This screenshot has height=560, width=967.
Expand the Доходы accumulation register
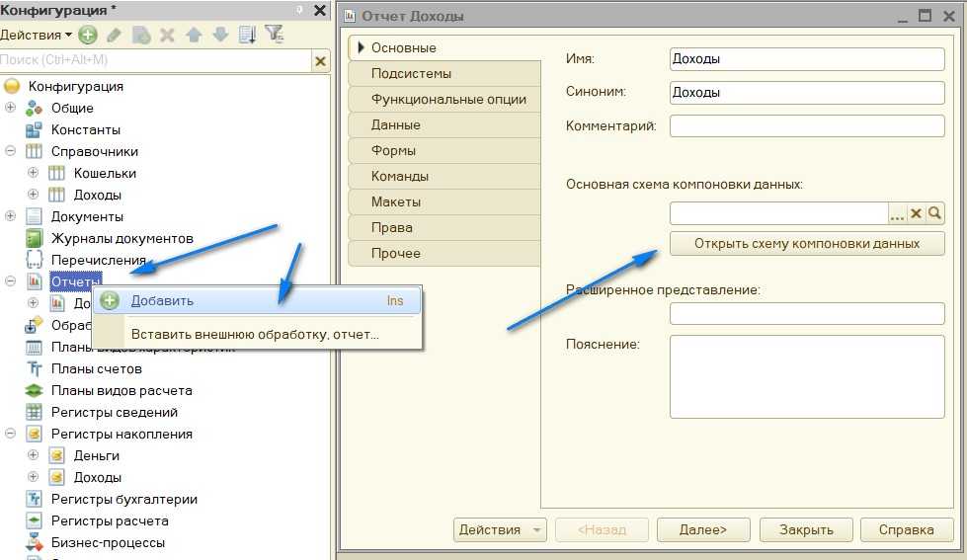click(x=34, y=477)
